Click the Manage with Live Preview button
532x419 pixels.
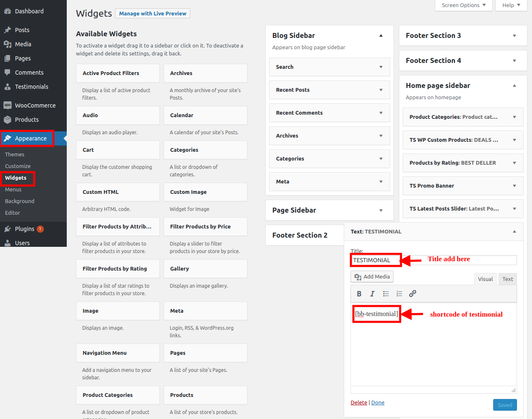pyautogui.click(x=153, y=14)
